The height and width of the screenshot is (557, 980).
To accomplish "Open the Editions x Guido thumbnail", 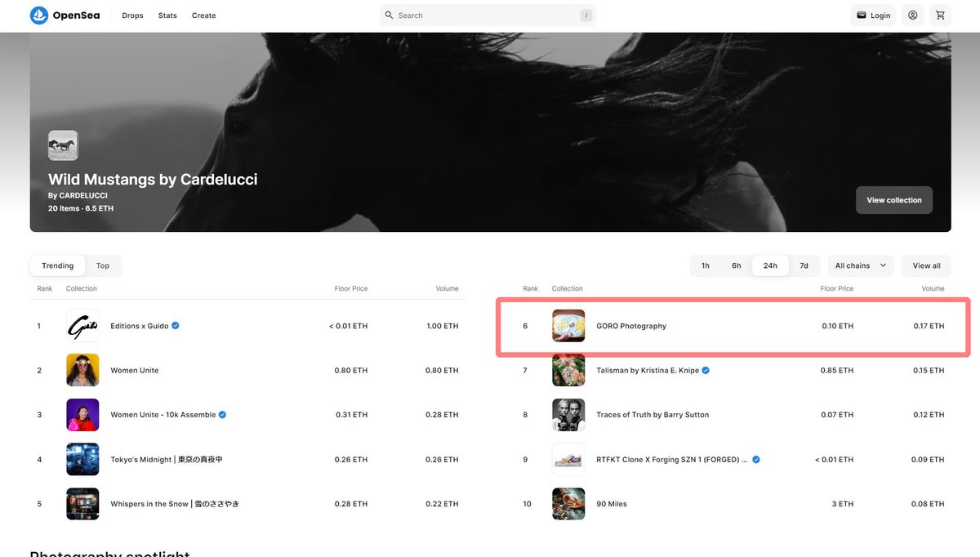I will pyautogui.click(x=82, y=326).
